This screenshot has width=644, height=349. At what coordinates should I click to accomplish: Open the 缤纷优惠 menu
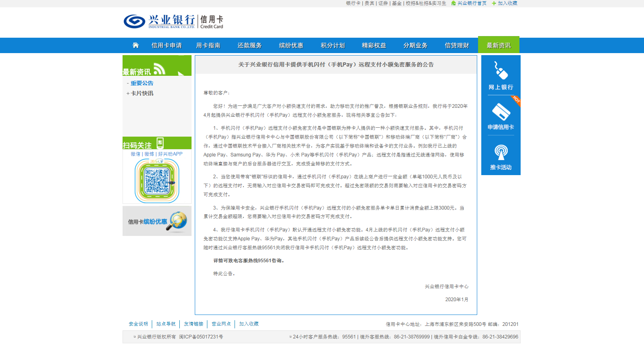click(x=291, y=45)
